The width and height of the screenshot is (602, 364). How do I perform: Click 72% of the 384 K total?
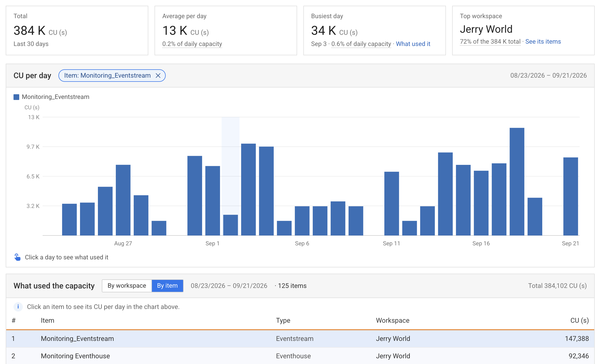pos(490,42)
